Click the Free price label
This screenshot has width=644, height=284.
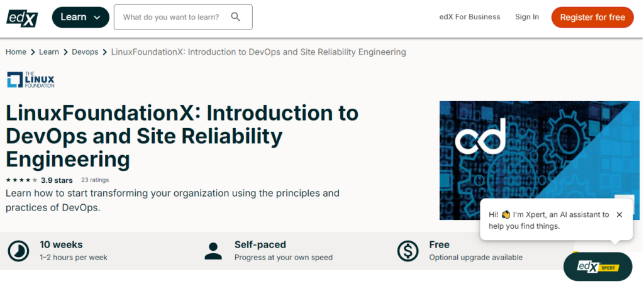click(440, 245)
